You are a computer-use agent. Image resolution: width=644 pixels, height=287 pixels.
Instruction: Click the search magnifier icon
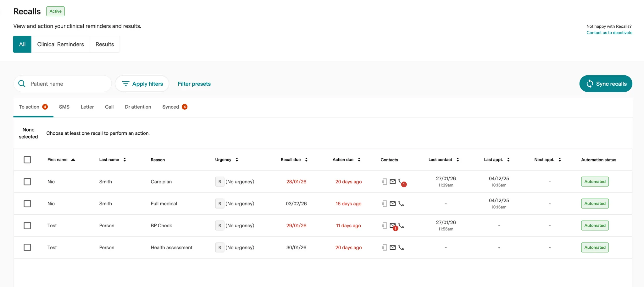click(x=22, y=84)
